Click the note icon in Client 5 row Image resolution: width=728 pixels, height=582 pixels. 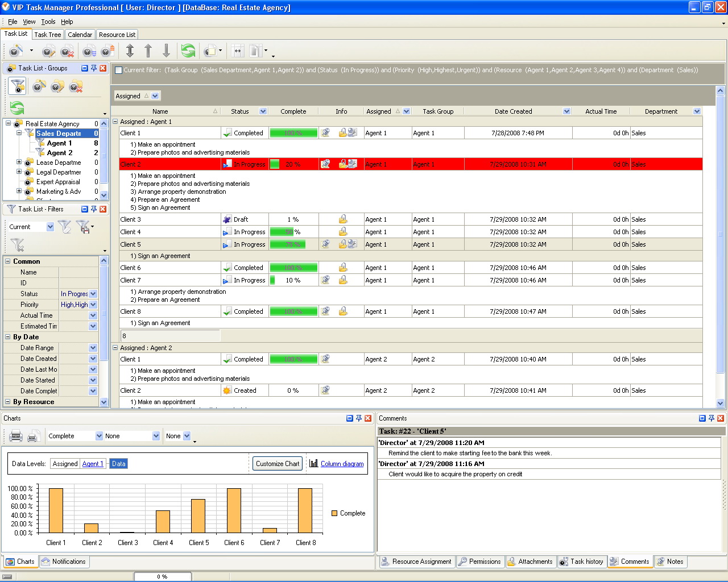coord(326,244)
